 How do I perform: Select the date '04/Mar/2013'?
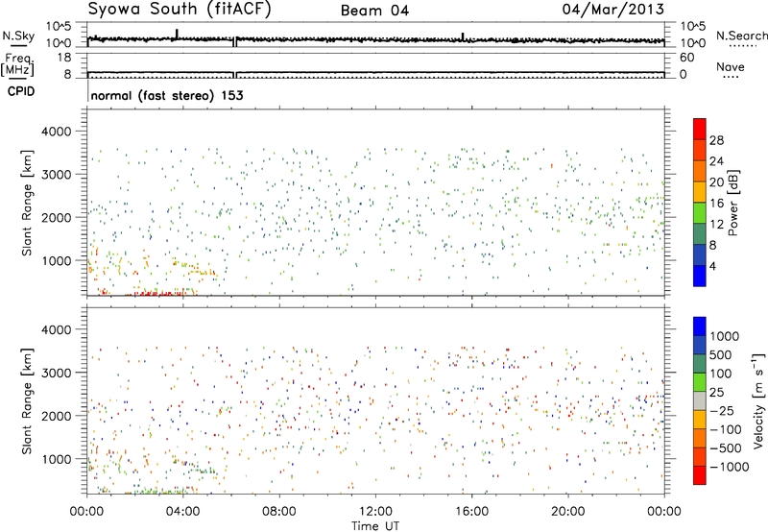(612, 10)
